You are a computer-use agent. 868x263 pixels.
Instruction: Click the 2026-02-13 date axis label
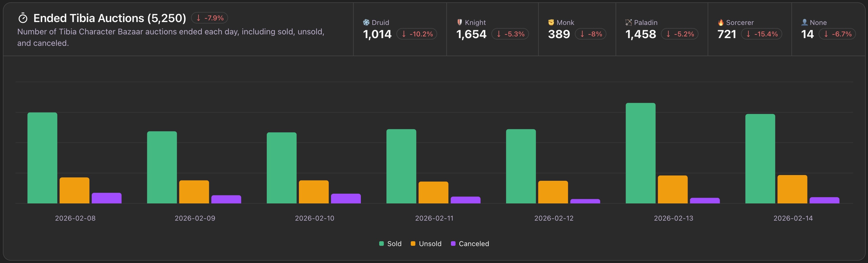point(674,218)
